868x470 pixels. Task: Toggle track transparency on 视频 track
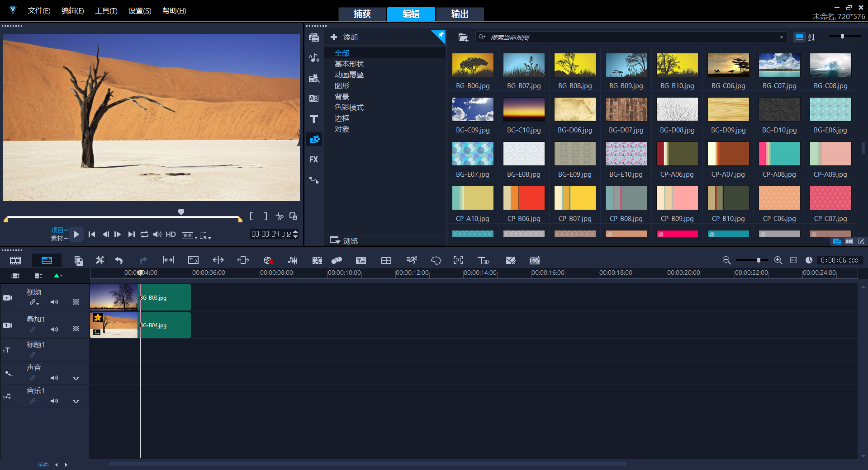(76, 302)
